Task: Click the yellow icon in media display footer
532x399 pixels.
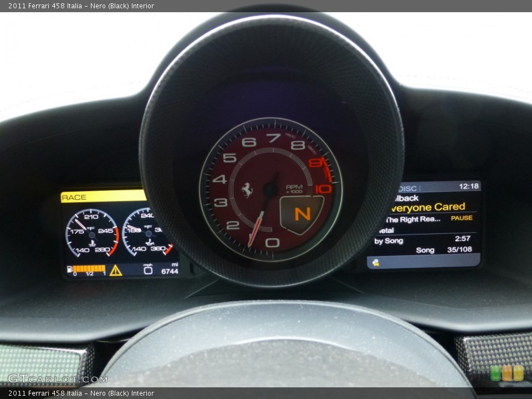Action: pyautogui.click(x=376, y=262)
